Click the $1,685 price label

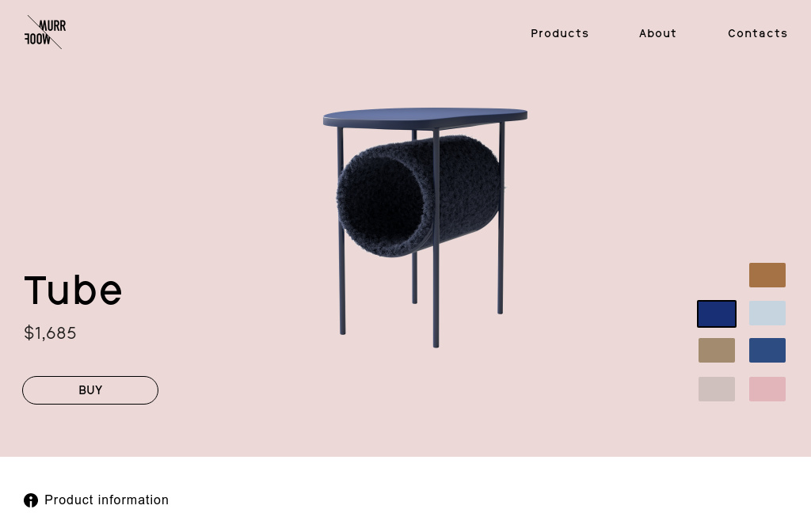[x=50, y=333]
